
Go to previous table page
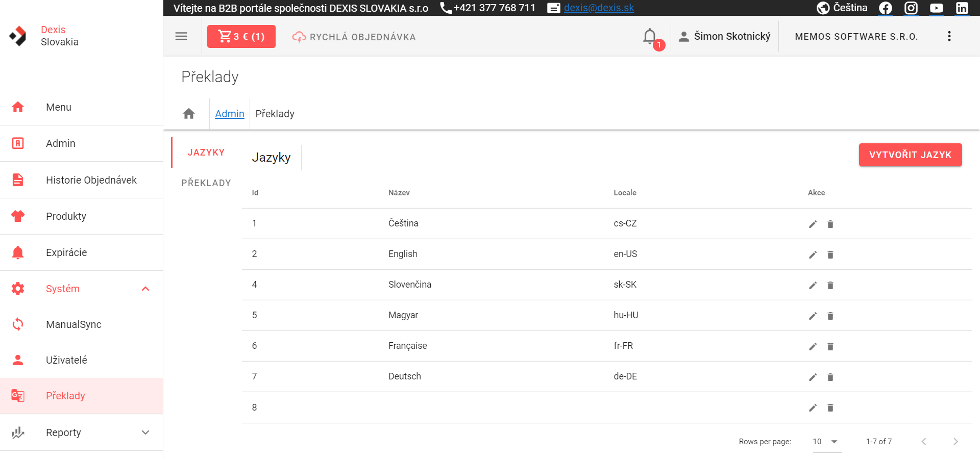pyautogui.click(x=924, y=442)
